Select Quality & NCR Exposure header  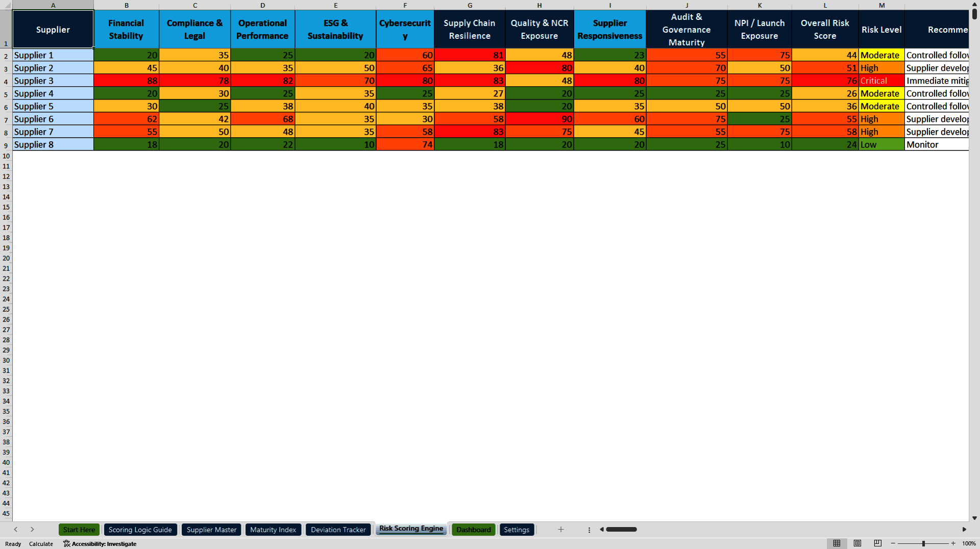pyautogui.click(x=540, y=30)
